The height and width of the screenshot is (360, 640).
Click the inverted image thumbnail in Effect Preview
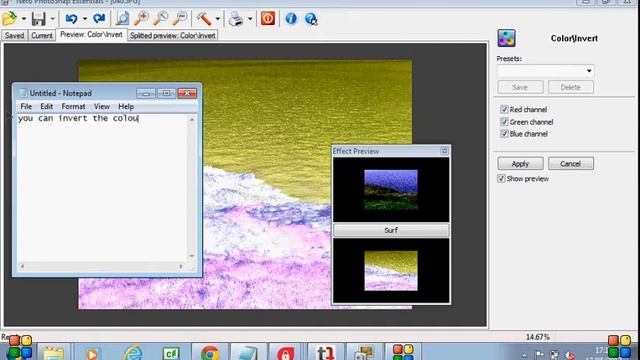tap(391, 271)
